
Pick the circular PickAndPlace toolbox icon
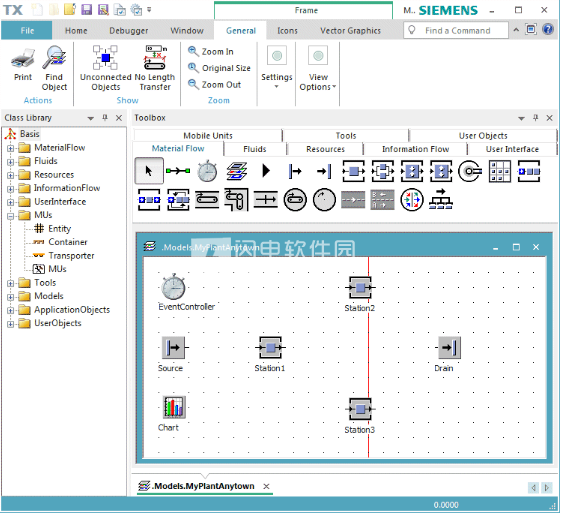(470, 171)
